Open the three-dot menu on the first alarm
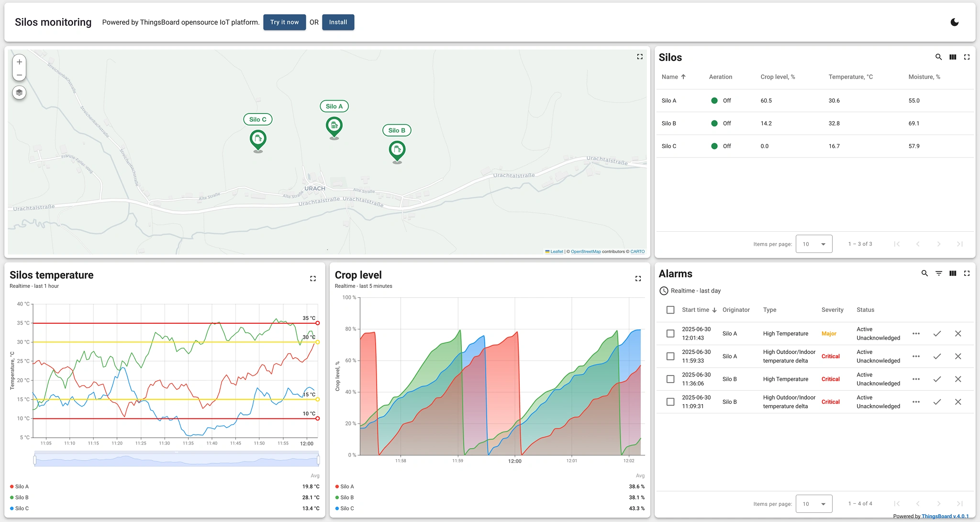Viewport: 980px width, 522px height. tap(916, 333)
